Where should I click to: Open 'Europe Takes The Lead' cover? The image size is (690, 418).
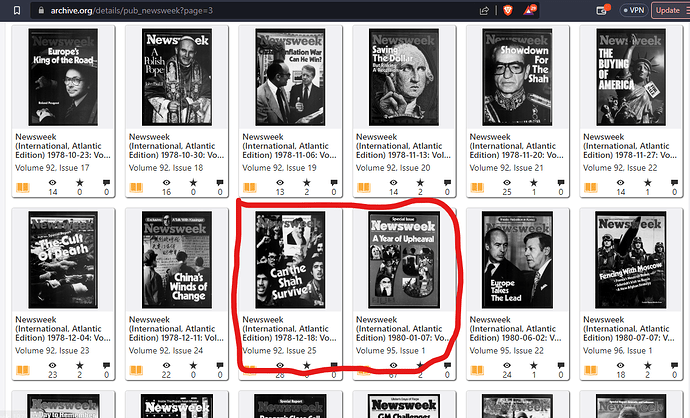click(518, 260)
